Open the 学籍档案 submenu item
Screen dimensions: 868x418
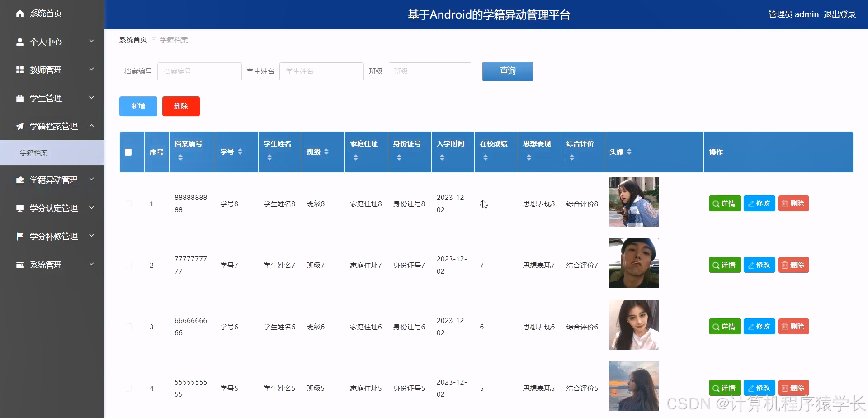[x=33, y=153]
